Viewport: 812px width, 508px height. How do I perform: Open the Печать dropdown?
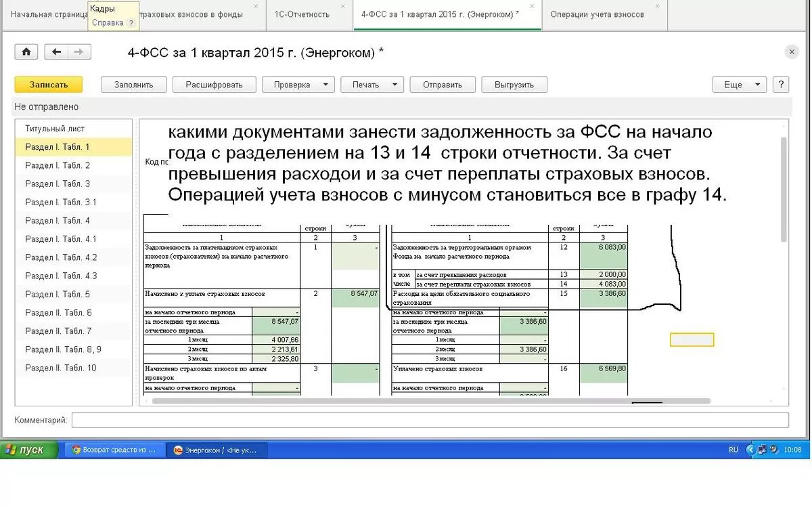(372, 85)
